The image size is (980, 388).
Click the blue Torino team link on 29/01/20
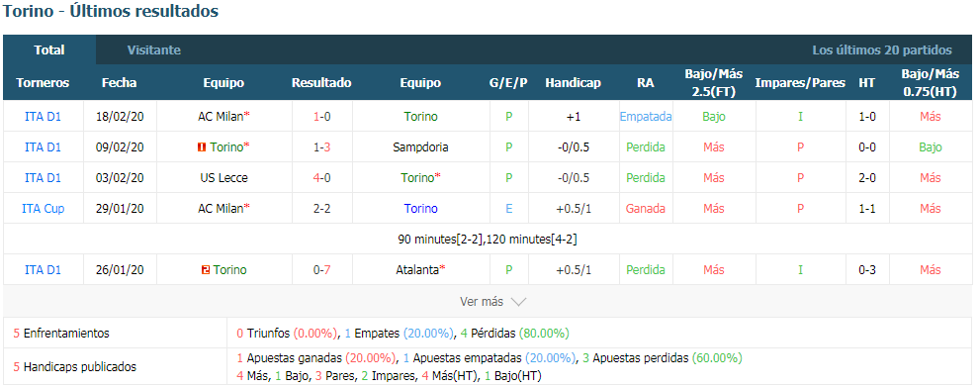click(420, 209)
